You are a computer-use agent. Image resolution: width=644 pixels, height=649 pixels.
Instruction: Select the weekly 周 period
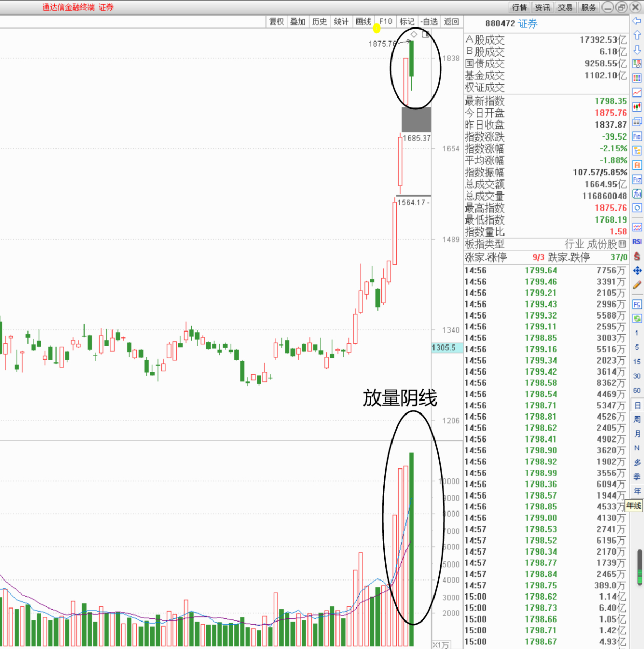637,419
